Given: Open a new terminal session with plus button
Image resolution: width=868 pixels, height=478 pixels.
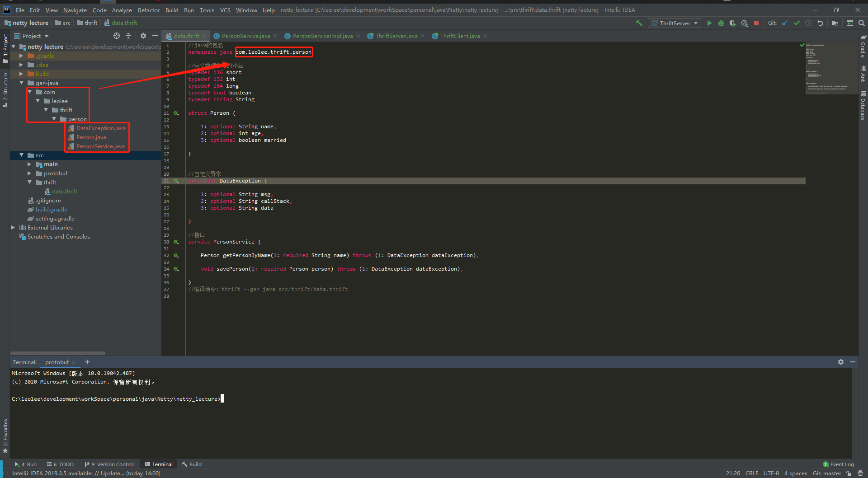Looking at the screenshot, I should 87,362.
